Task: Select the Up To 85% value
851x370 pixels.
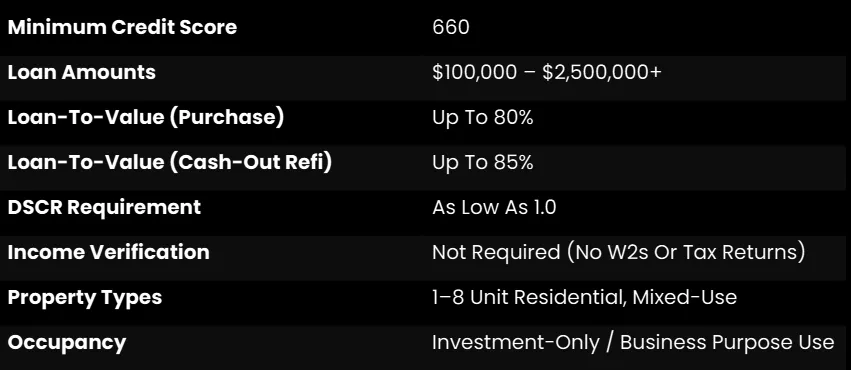Action: tap(482, 163)
